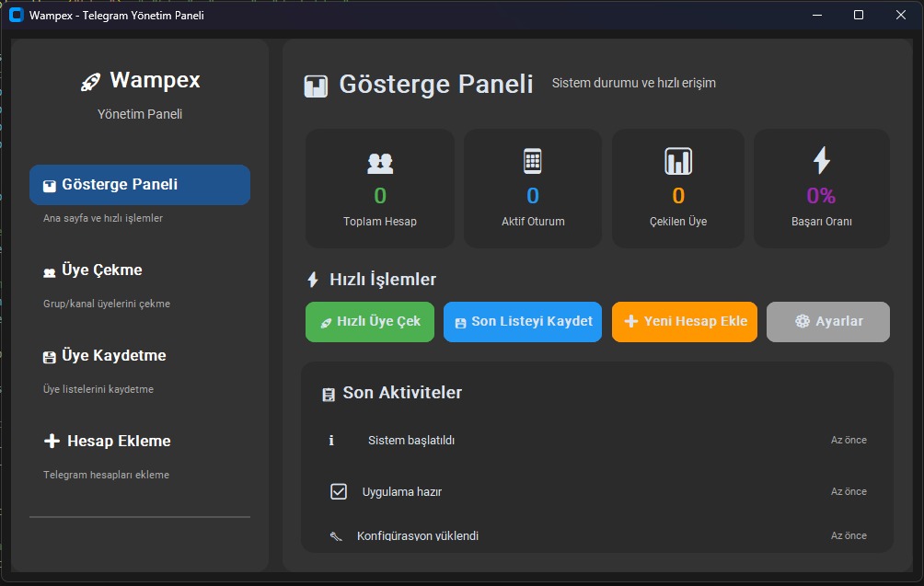Click the Aktif Oturum phone icon
Screen dimensions: 924x586
pyautogui.click(x=533, y=161)
